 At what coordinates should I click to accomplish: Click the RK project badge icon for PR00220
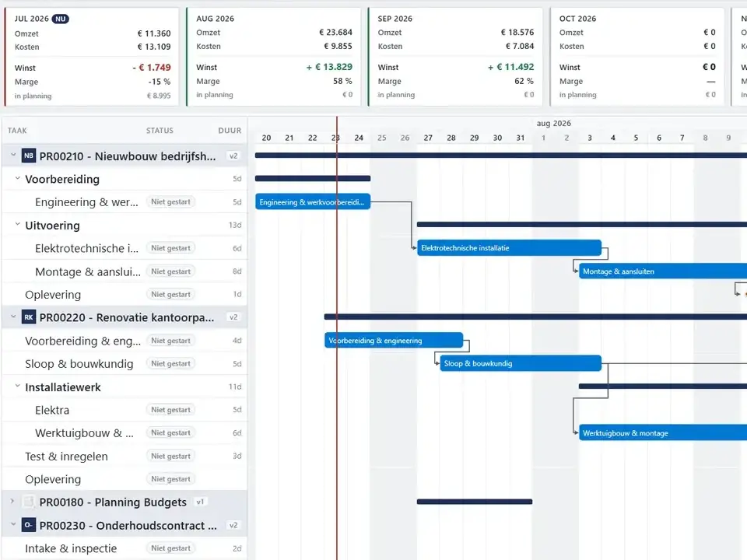pyautogui.click(x=29, y=317)
